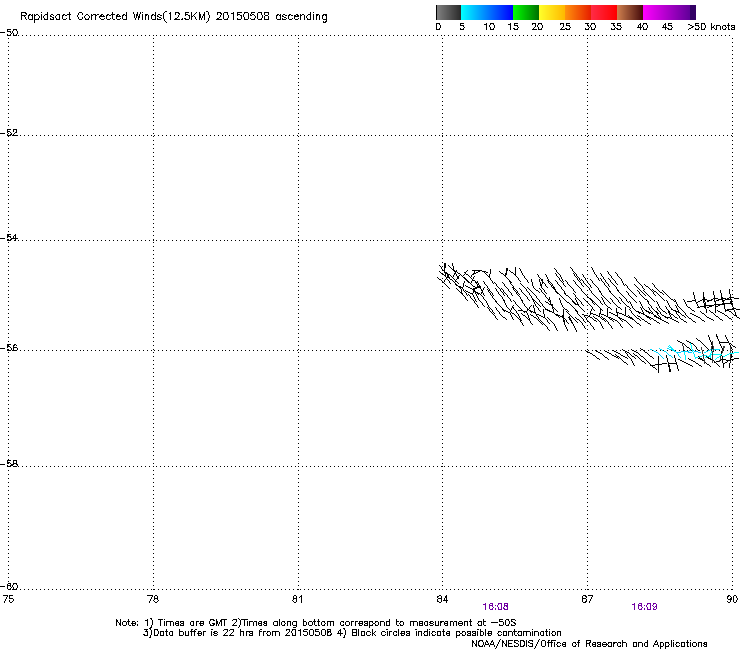
Task: Click the -58 latitude axis label
Action: click(9, 464)
